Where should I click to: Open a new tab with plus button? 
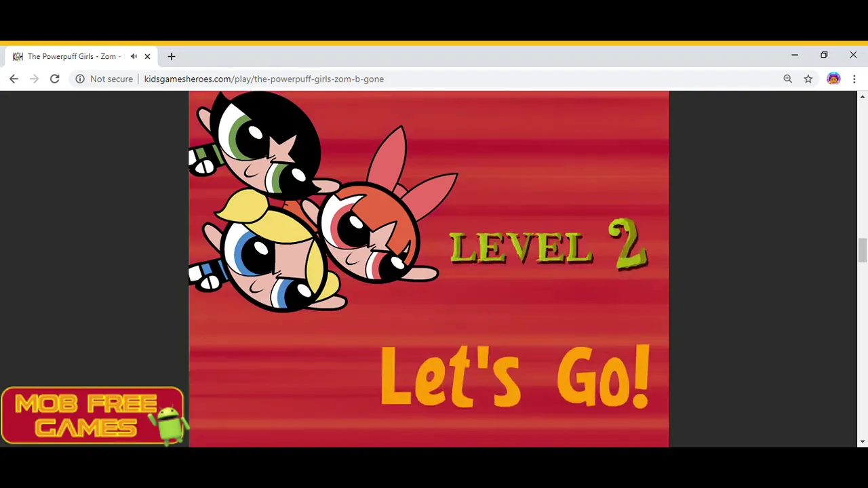tap(172, 56)
